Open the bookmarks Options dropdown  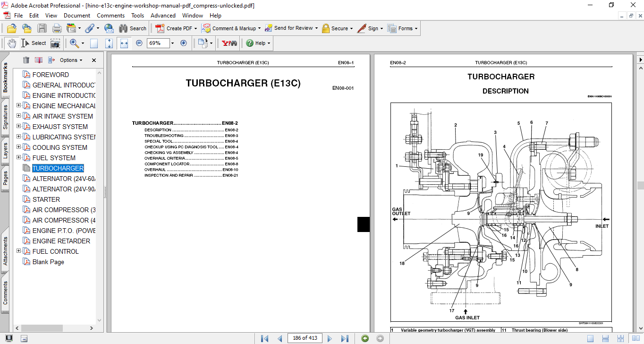click(x=71, y=60)
